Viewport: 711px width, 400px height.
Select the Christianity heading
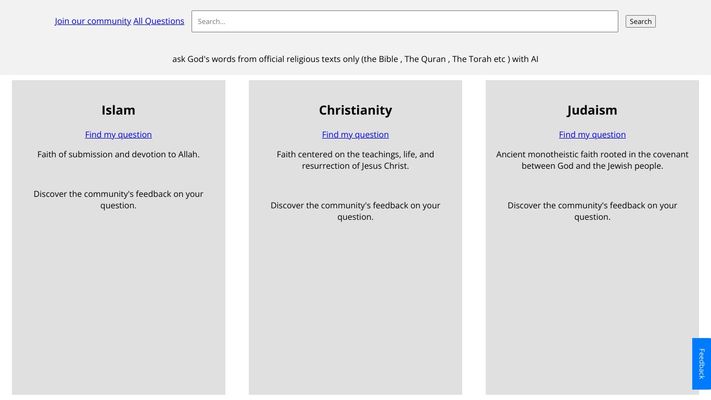click(x=355, y=110)
